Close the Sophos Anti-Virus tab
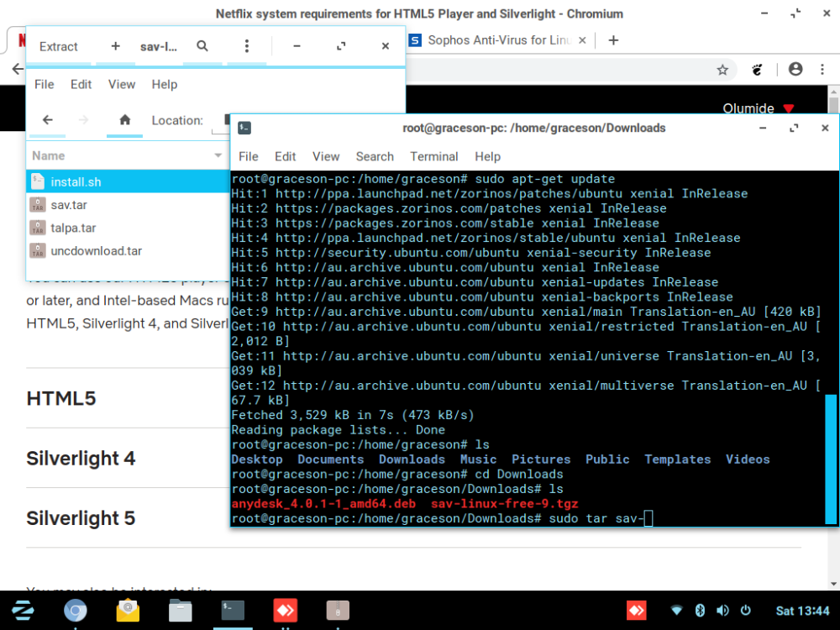The width and height of the screenshot is (840, 630). (x=582, y=40)
